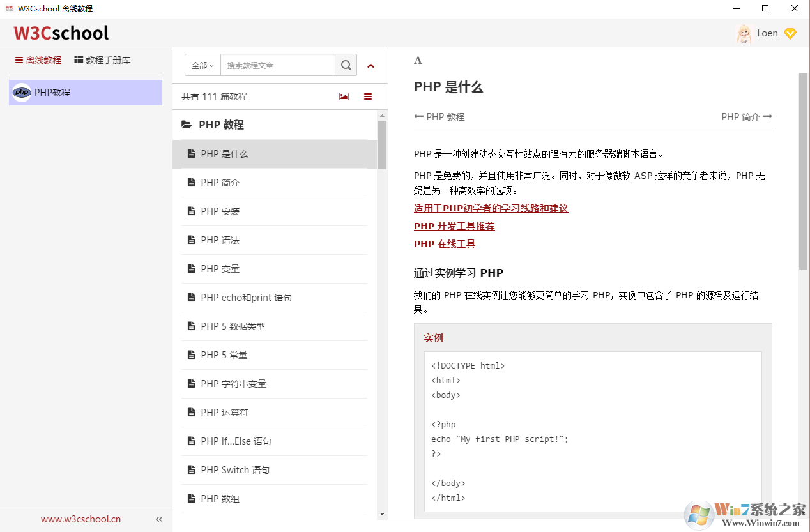Click the W3Cschool logo
The image size is (810, 532).
[61, 33]
